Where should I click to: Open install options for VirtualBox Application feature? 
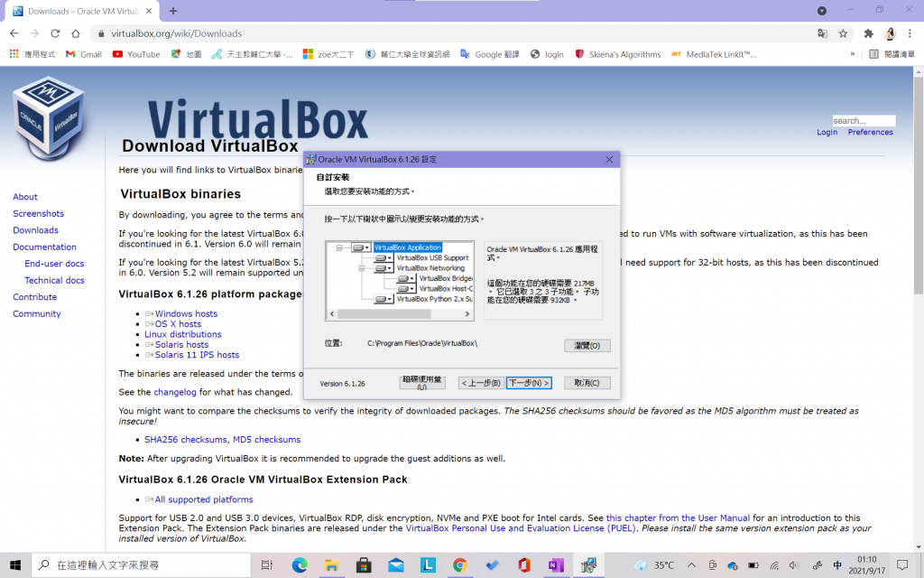tap(361, 247)
